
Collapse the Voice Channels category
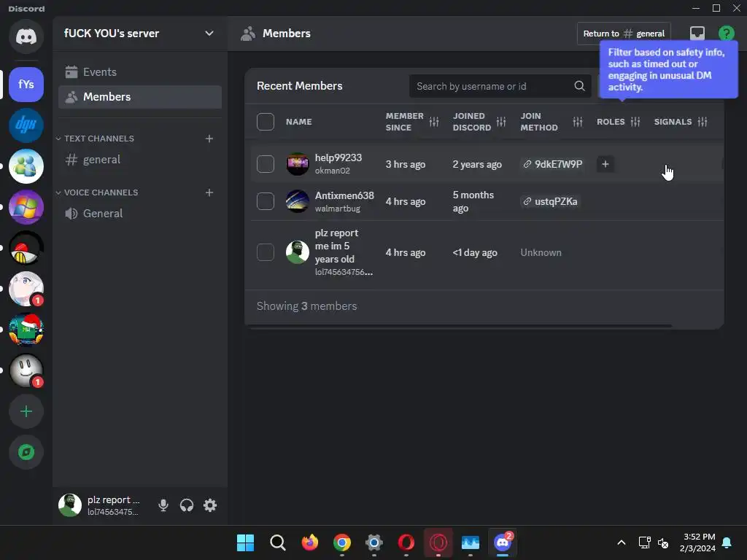(97, 192)
